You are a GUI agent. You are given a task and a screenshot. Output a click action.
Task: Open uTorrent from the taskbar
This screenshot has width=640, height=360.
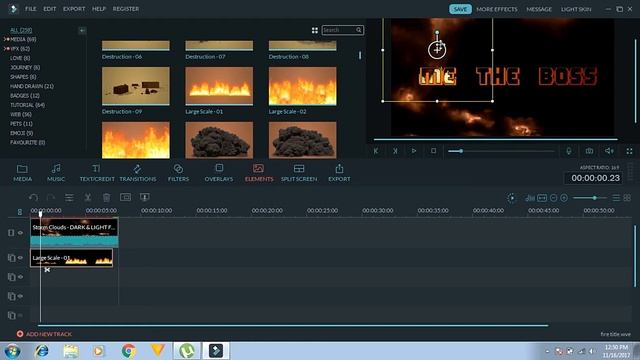(187, 351)
